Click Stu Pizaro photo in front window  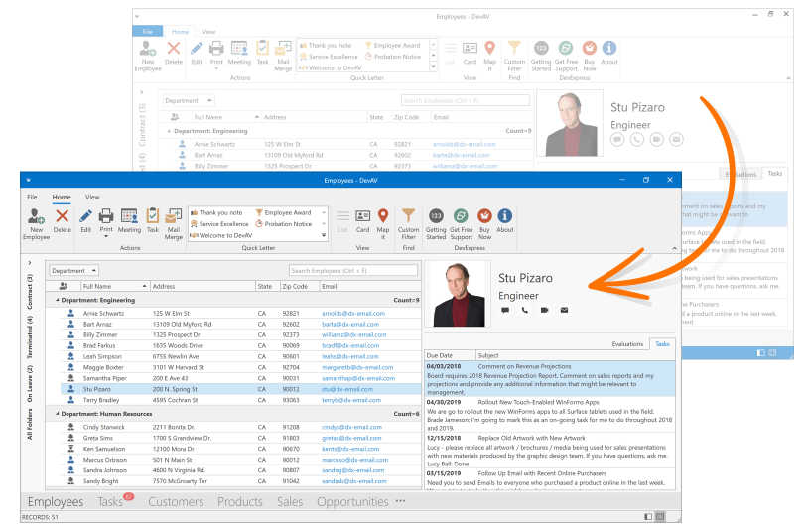pos(459,294)
